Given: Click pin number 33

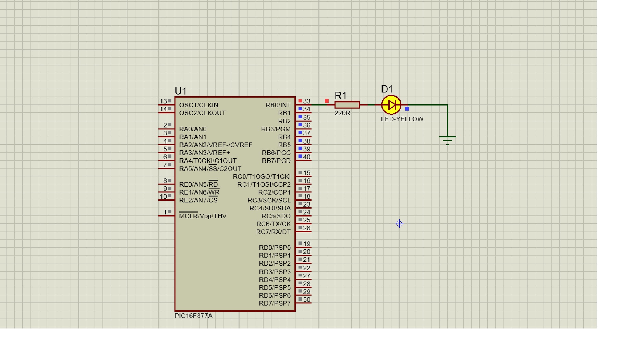Looking at the screenshot, I should tap(307, 101).
